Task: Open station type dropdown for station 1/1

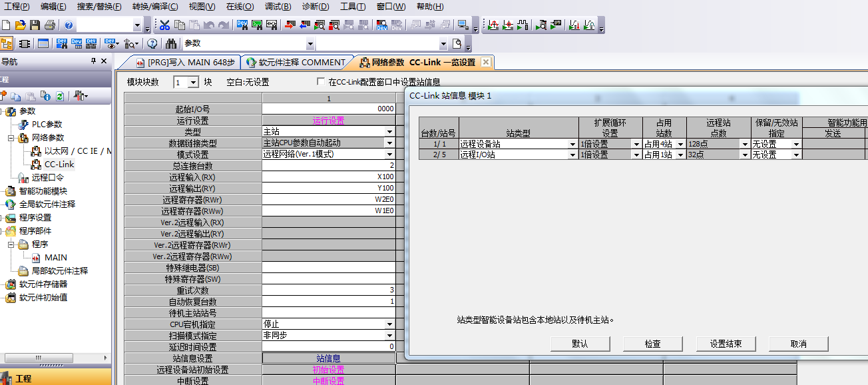Action: point(572,144)
